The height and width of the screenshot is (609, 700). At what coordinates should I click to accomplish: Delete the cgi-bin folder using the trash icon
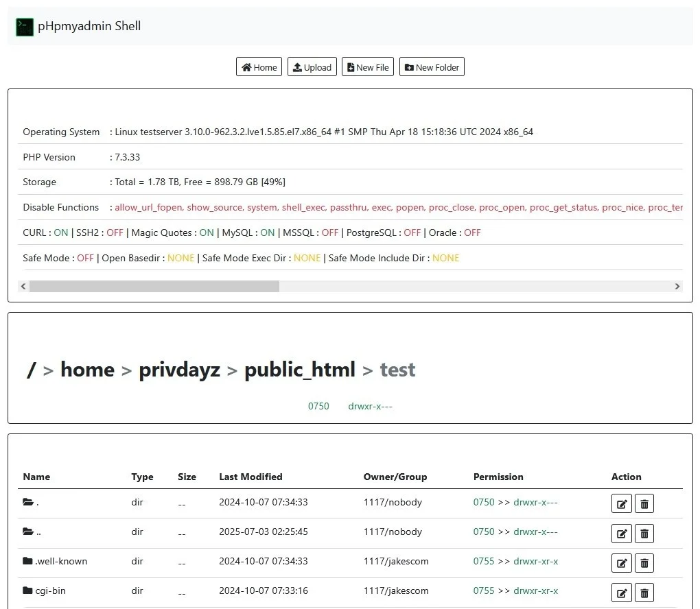[x=644, y=593]
